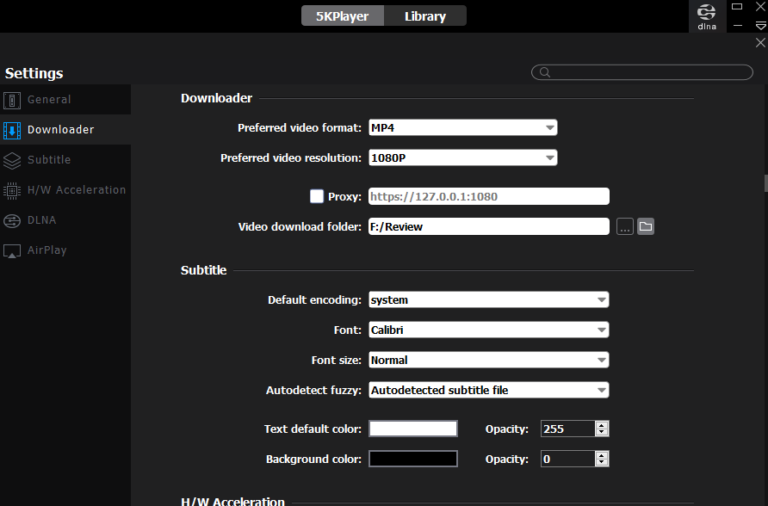Pick the Background color swatch
This screenshot has height=506, width=768.
[x=413, y=459]
